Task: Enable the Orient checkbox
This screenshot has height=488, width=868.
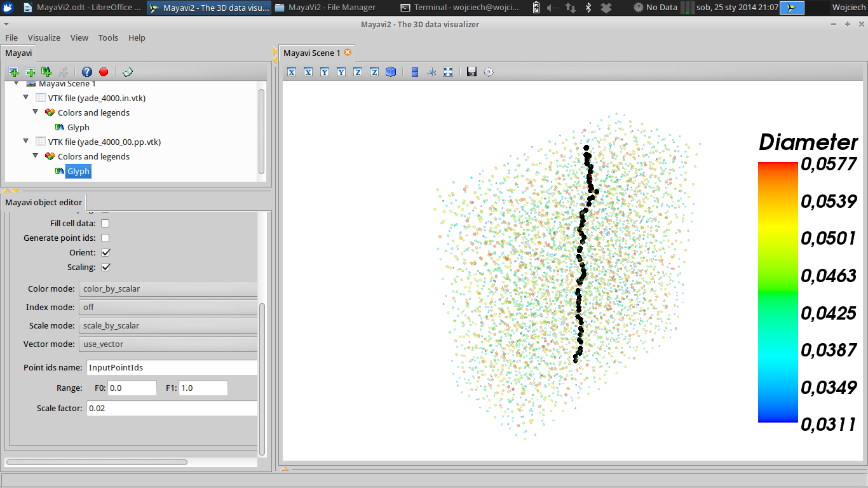Action: 105,252
